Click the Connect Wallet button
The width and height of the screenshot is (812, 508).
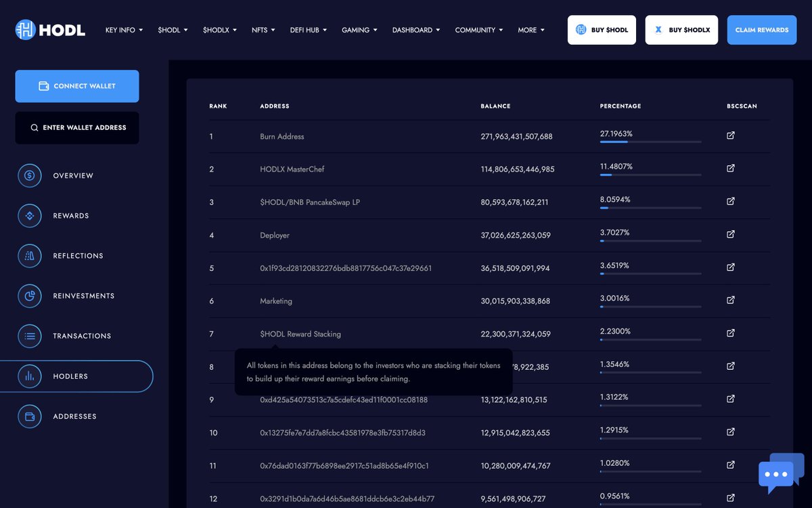(x=77, y=86)
